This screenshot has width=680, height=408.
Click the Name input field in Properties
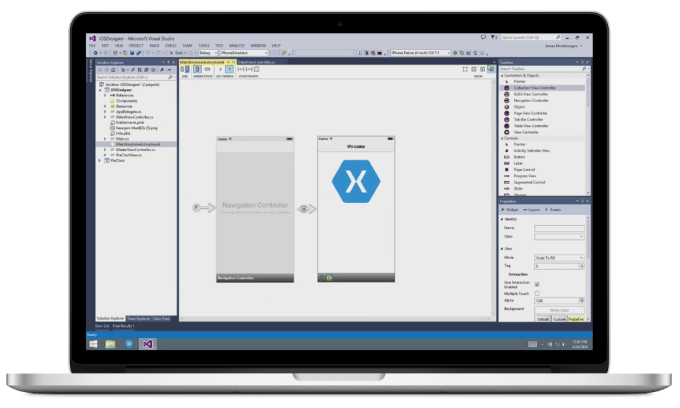tap(559, 228)
